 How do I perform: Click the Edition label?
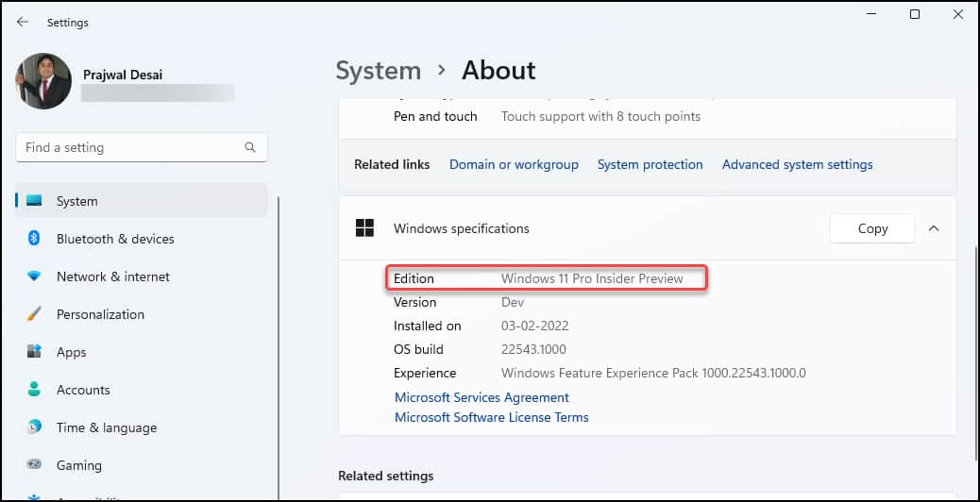coord(414,278)
